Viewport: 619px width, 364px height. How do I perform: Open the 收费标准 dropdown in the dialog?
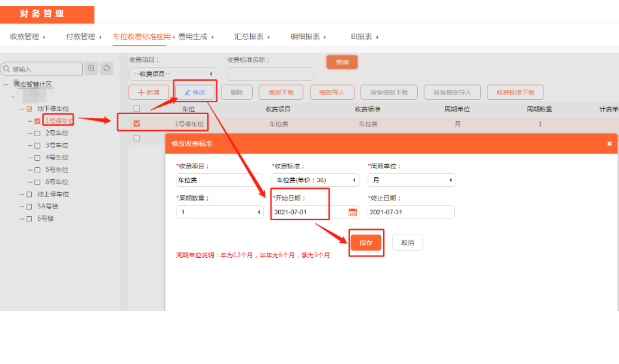point(315,180)
